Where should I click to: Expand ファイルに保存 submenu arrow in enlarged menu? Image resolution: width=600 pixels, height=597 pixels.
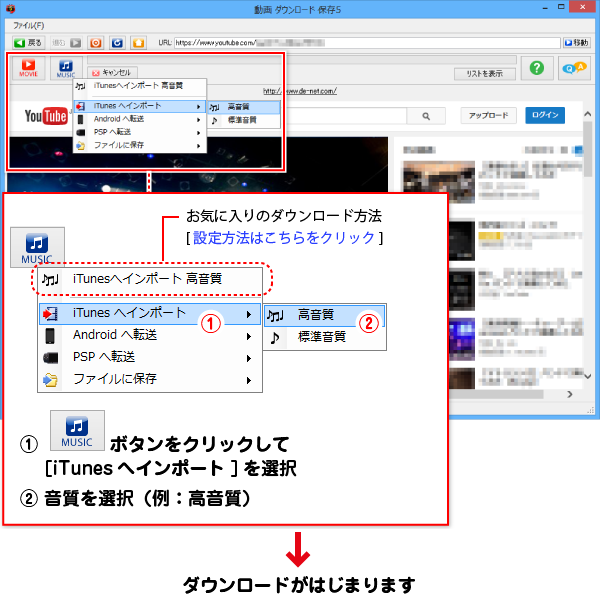tap(249, 380)
